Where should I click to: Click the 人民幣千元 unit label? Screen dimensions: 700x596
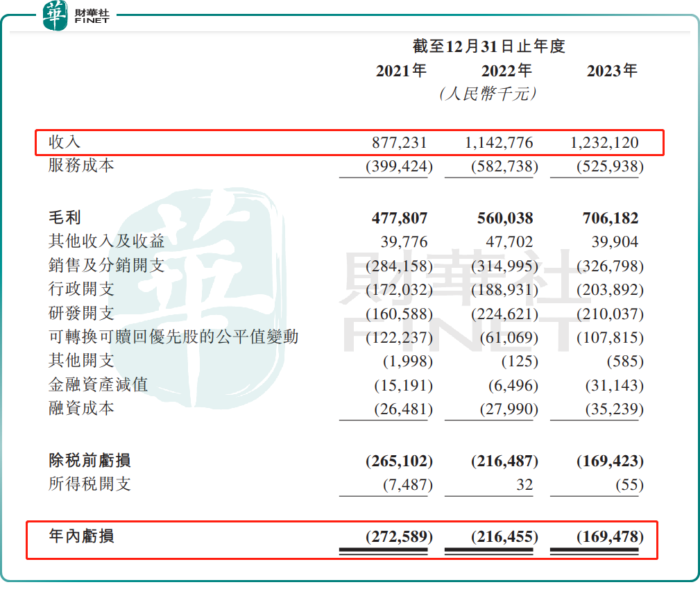[488, 94]
